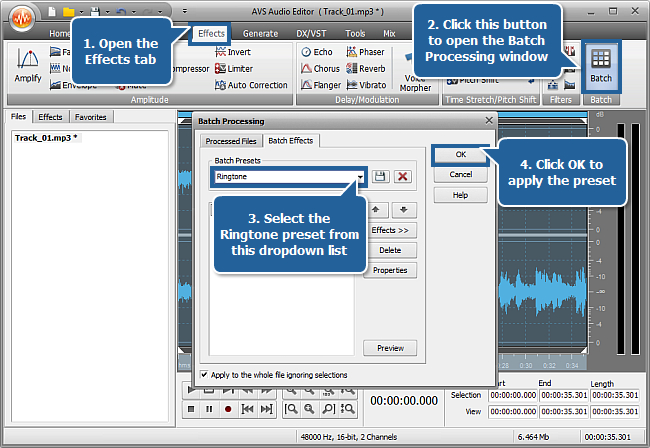
Task: Open Help from Batch Processing dialog
Action: click(461, 195)
